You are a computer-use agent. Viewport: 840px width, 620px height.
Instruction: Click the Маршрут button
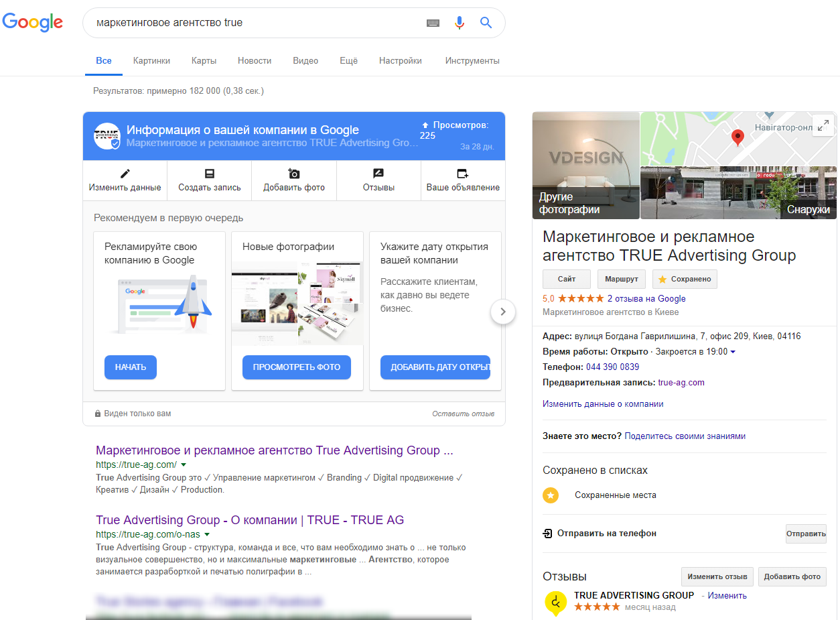[622, 279]
